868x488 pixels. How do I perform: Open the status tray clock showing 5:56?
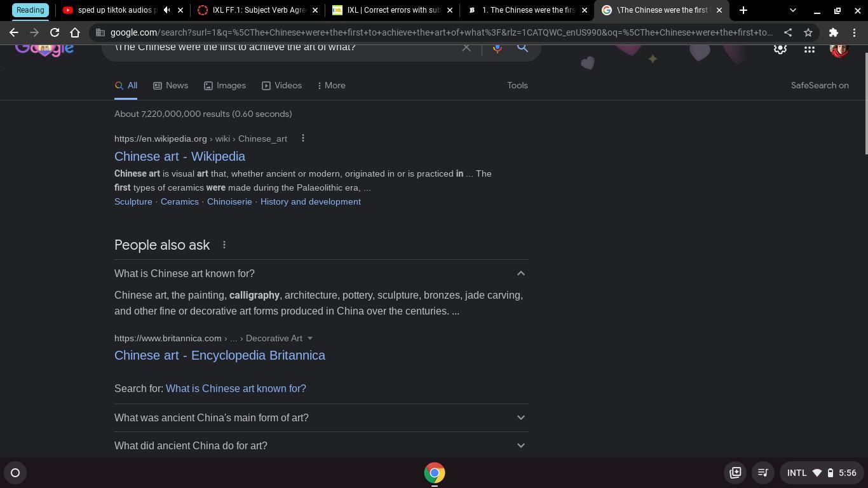[848, 473]
